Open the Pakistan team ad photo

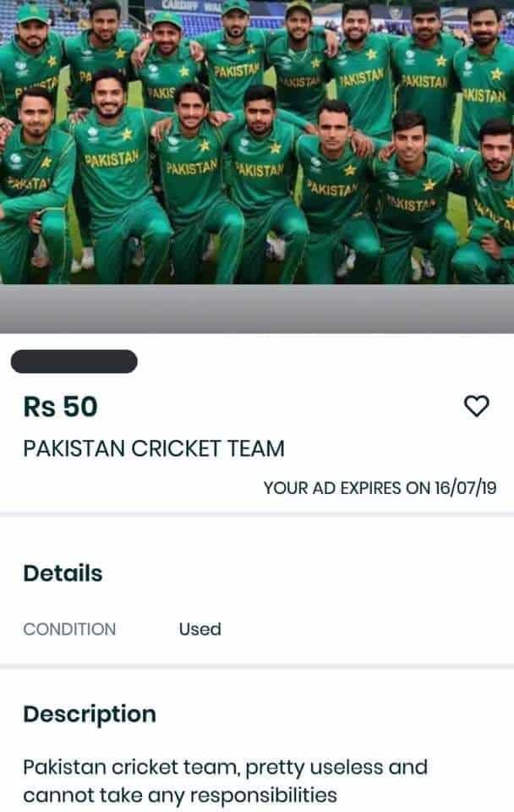click(257, 142)
